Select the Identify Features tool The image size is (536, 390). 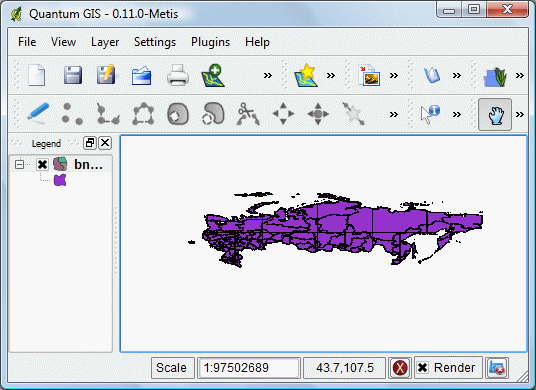tap(430, 114)
